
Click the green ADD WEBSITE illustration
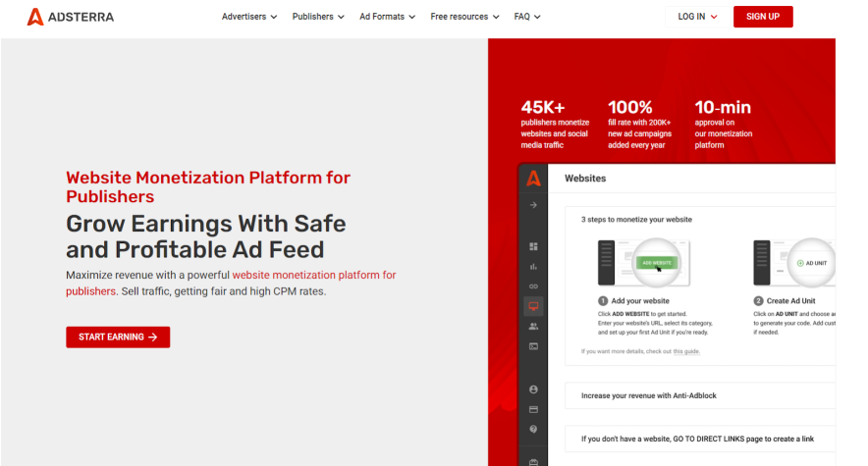coord(656,263)
